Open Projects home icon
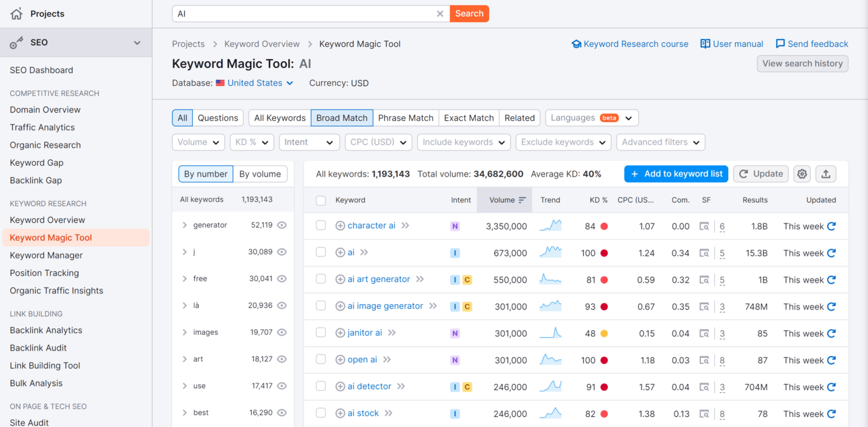This screenshot has height=427, width=868. (16, 13)
